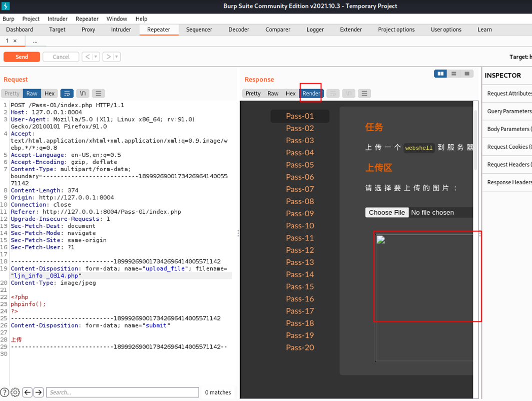
Task: Click the Cancel button
Action: (61, 57)
